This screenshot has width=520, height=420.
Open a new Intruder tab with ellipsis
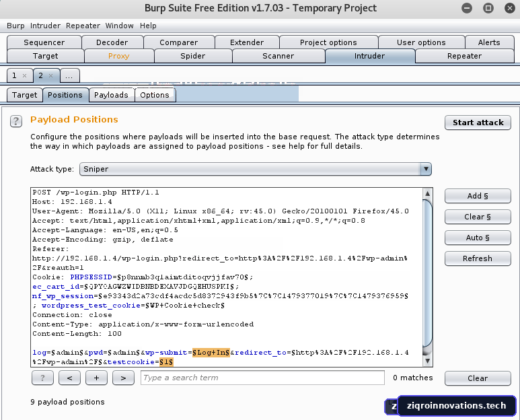point(69,75)
